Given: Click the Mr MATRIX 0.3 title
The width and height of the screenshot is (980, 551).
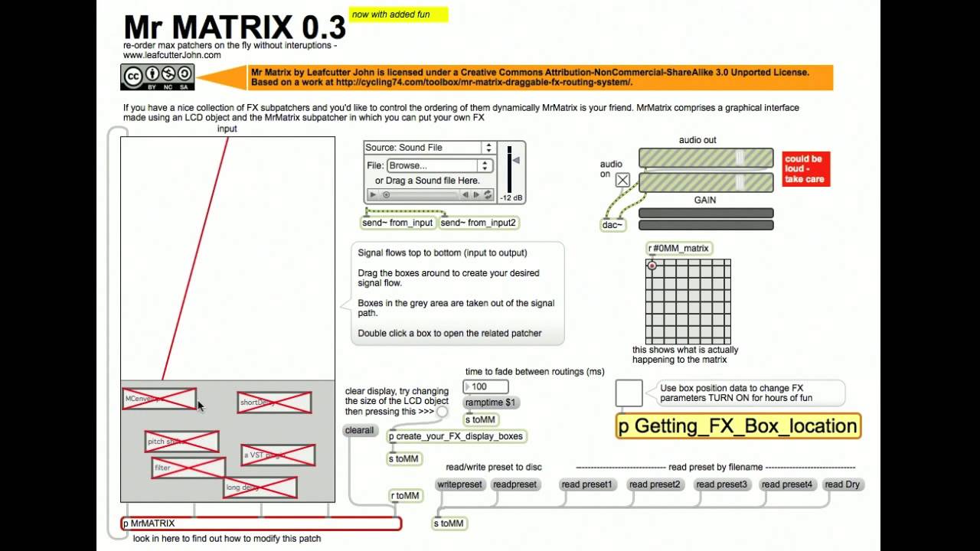Looking at the screenshot, I should (x=234, y=28).
